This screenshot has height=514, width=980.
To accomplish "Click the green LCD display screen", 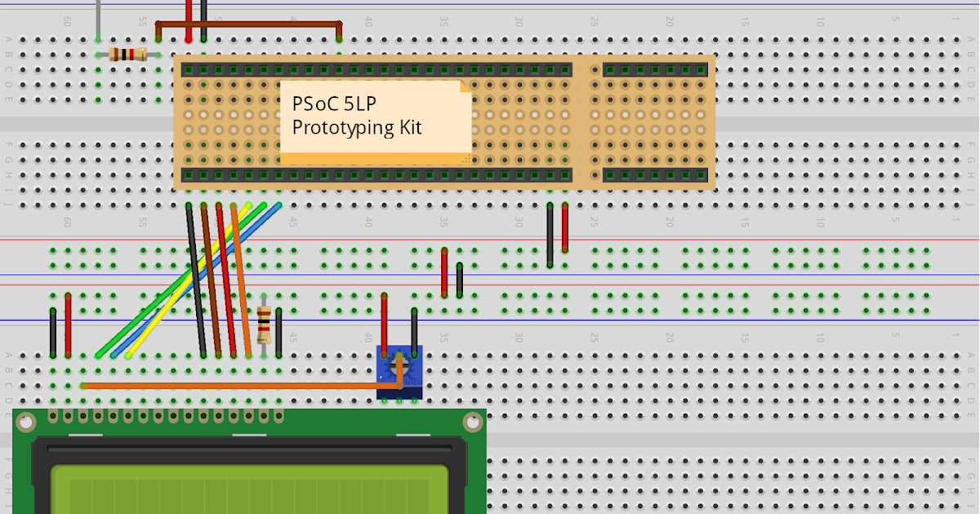I will coord(249,490).
